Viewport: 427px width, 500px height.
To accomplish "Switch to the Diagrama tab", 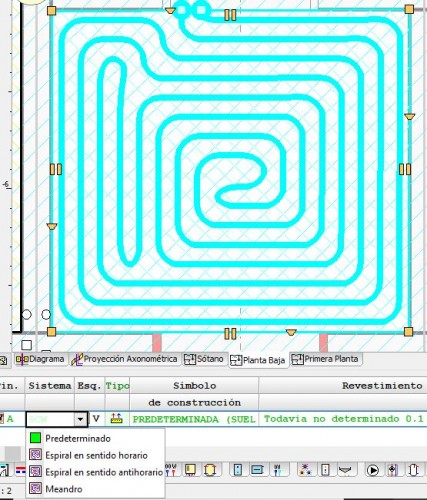I will pyautogui.click(x=40, y=359).
